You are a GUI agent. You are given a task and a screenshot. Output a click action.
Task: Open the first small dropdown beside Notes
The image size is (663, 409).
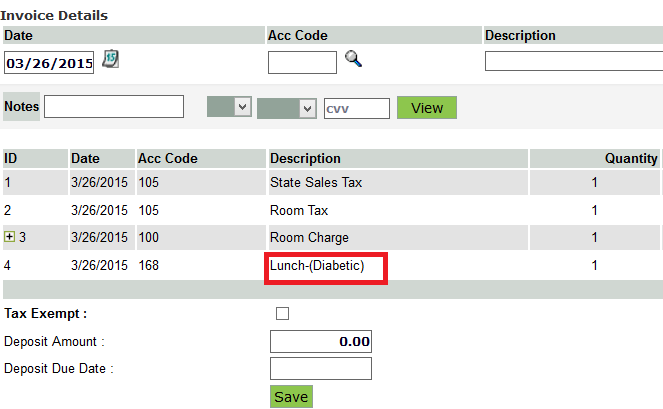(x=229, y=108)
